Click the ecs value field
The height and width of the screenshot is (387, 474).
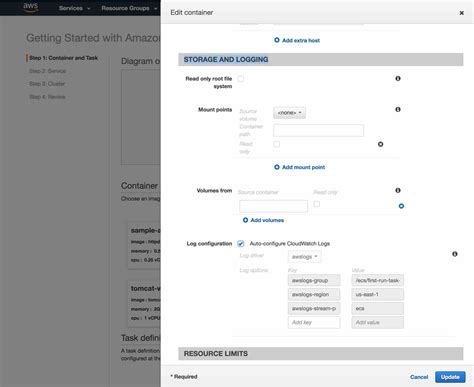tap(378, 308)
